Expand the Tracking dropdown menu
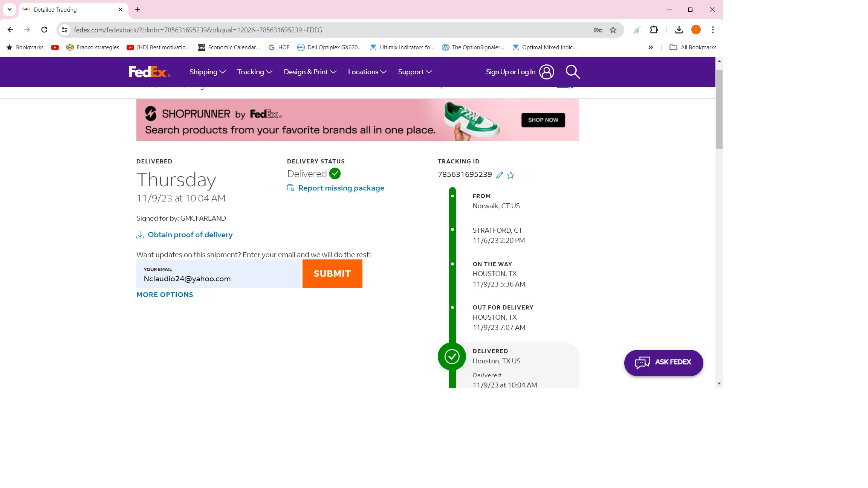This screenshot has width=868, height=488. point(254,72)
